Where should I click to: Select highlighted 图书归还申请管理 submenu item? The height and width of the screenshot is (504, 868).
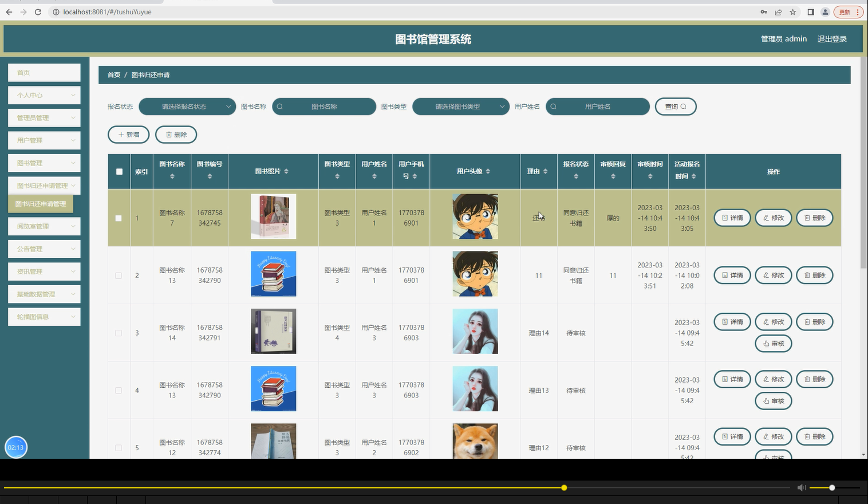pos(41,204)
